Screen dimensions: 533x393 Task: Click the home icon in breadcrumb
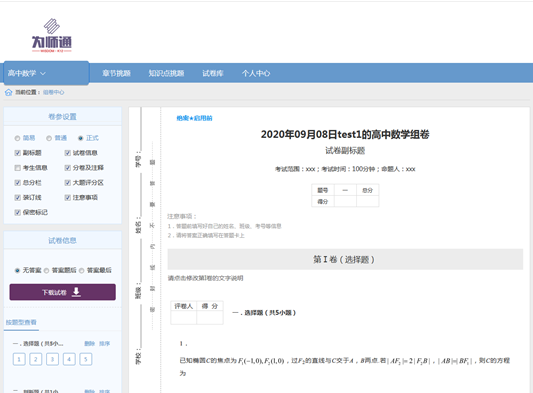coord(8,92)
